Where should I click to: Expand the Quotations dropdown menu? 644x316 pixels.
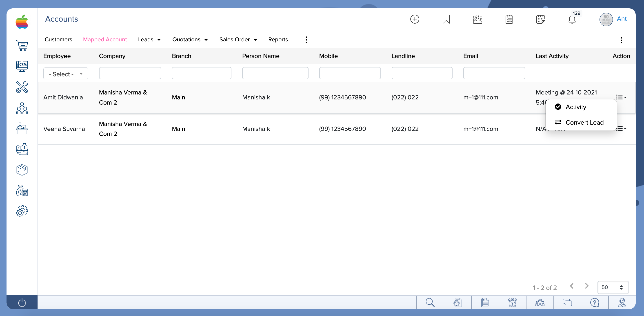pyautogui.click(x=190, y=40)
